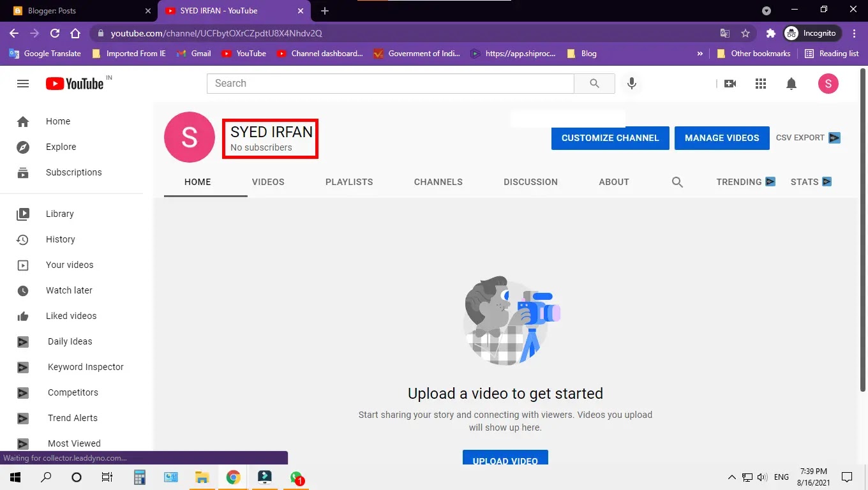Image resolution: width=868 pixels, height=490 pixels.
Task: Switch to the DISCUSSION tab
Action: [x=530, y=182]
